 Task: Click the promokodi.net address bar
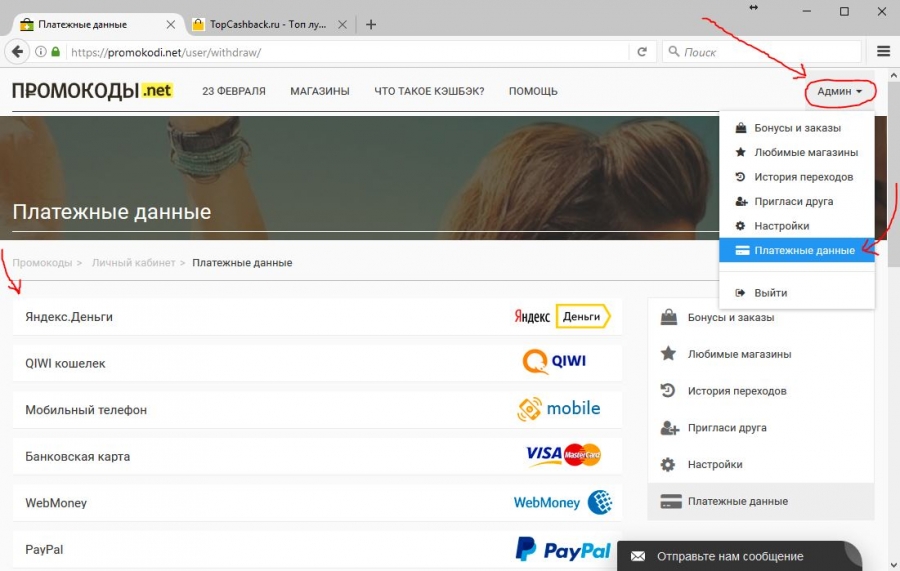tap(347, 52)
